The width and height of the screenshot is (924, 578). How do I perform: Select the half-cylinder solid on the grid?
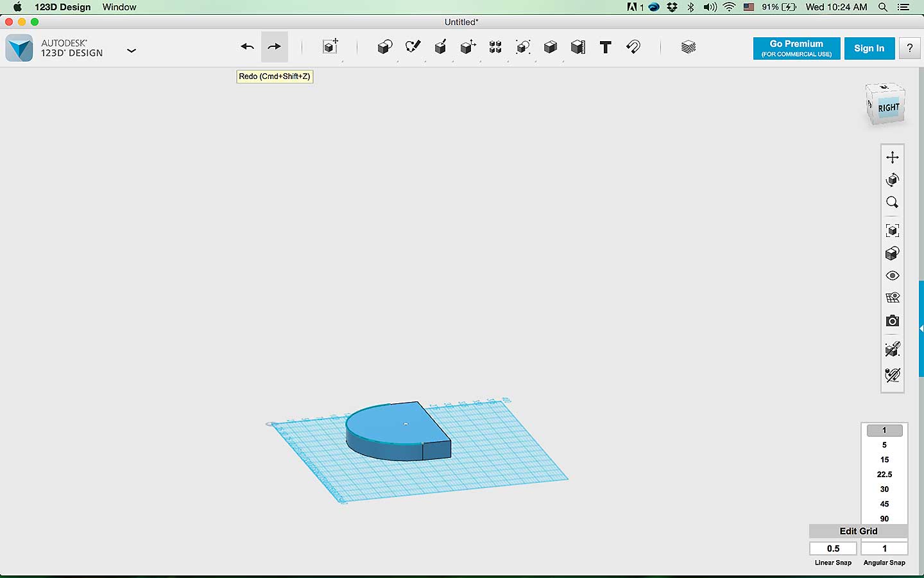tap(398, 430)
